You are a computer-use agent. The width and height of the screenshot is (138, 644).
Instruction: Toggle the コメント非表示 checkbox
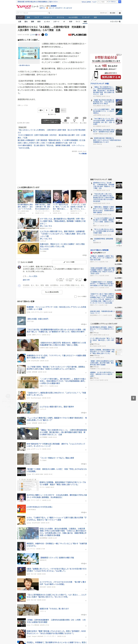75,296
